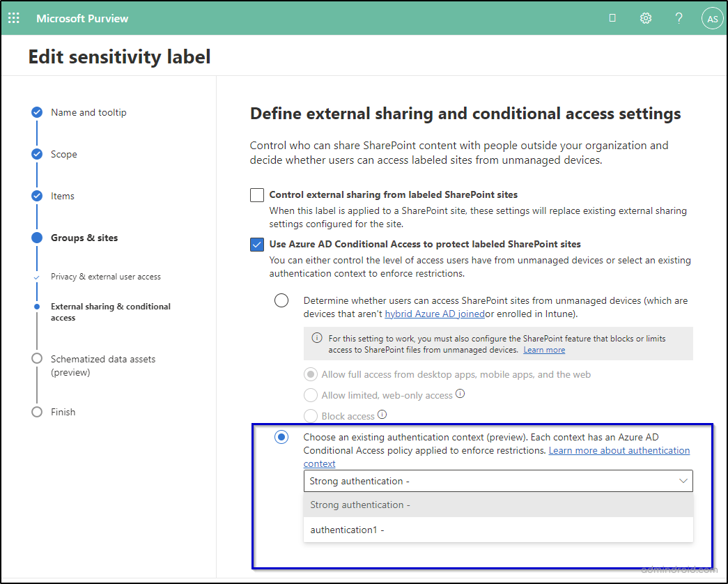The width and height of the screenshot is (728, 584).
Task: Open the app launcher waffle icon
Action: (x=14, y=18)
